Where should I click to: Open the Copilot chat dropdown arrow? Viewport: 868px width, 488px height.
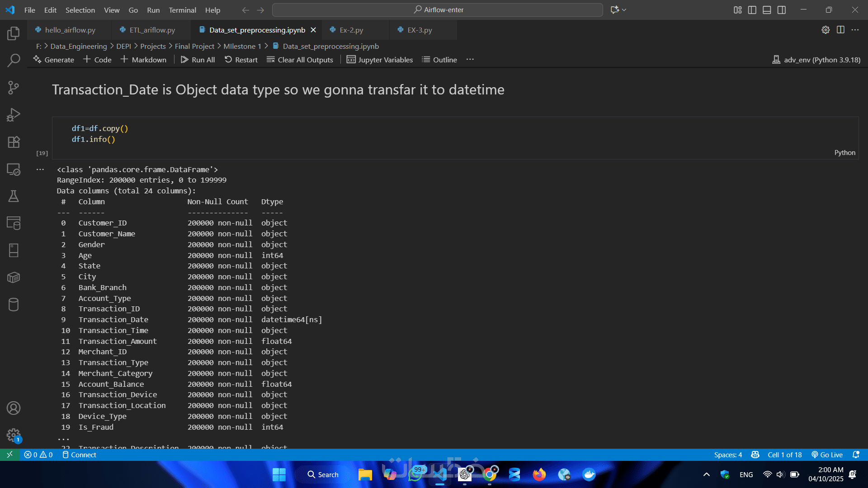point(624,10)
